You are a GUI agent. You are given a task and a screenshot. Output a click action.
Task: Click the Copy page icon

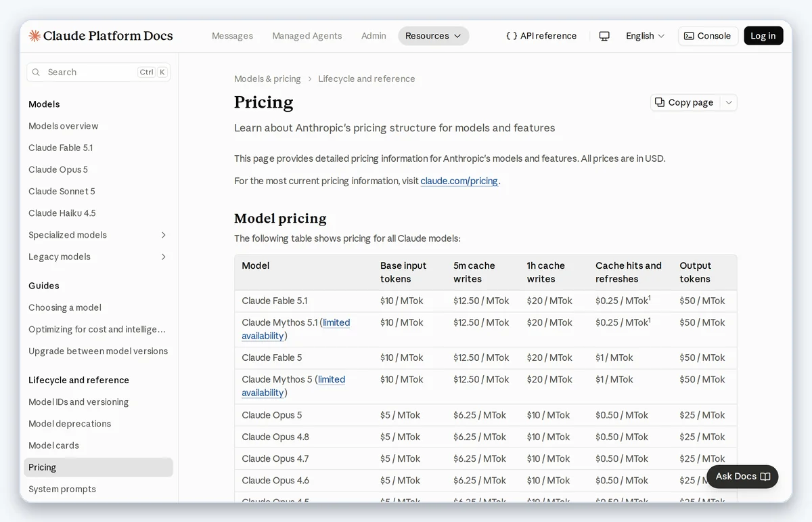(x=660, y=102)
